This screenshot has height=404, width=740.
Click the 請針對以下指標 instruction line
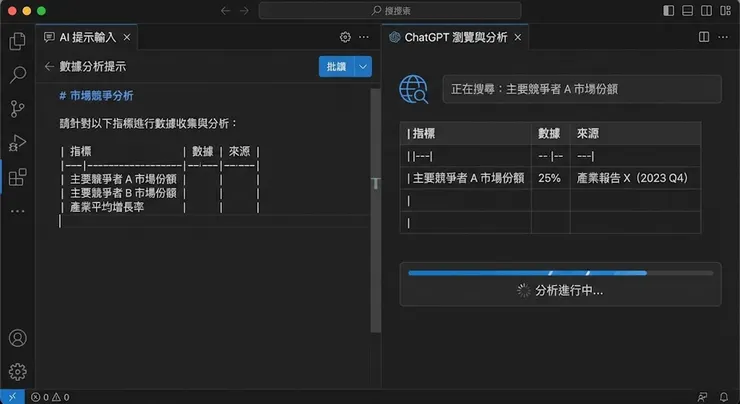click(148, 124)
